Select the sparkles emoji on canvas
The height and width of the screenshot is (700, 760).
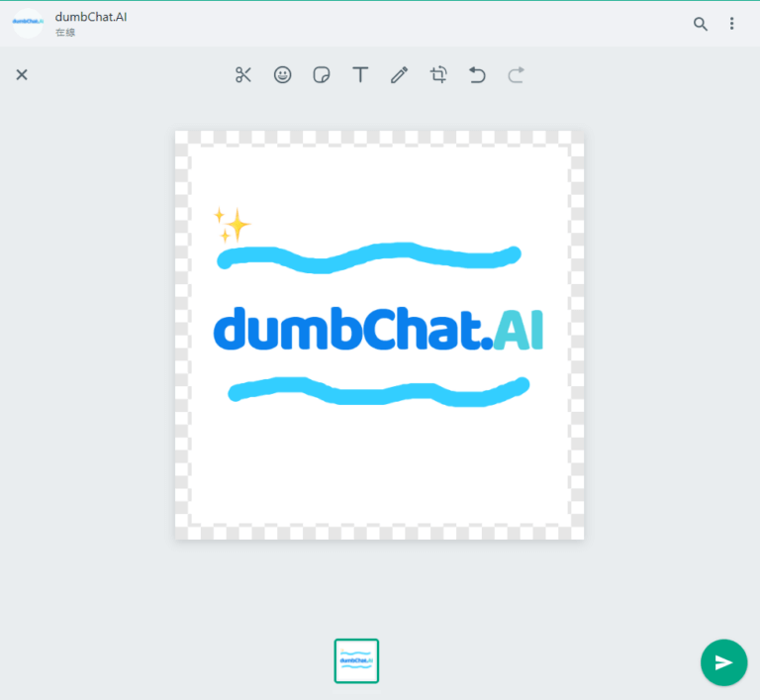[232, 225]
